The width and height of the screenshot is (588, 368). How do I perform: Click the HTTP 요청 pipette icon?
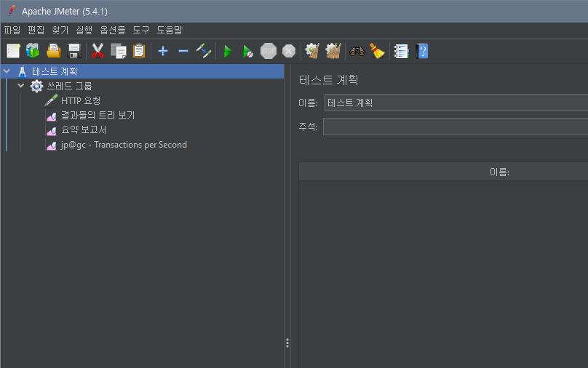(x=51, y=100)
